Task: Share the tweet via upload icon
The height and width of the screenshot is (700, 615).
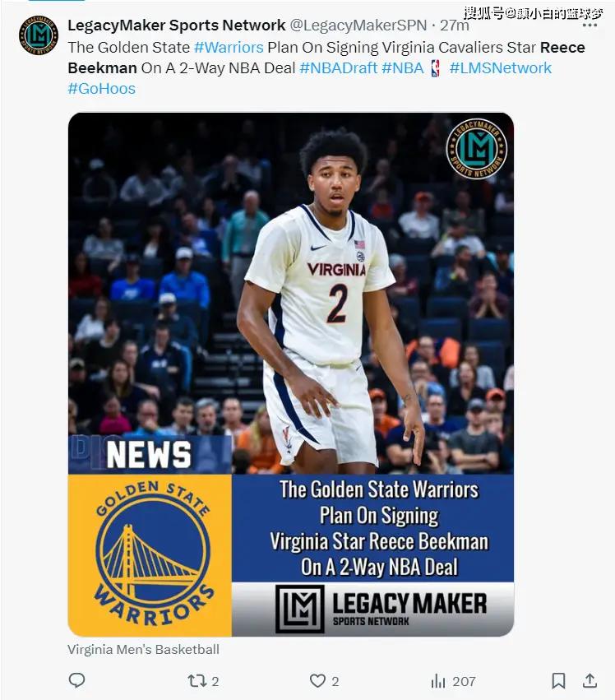Action: tap(590, 680)
